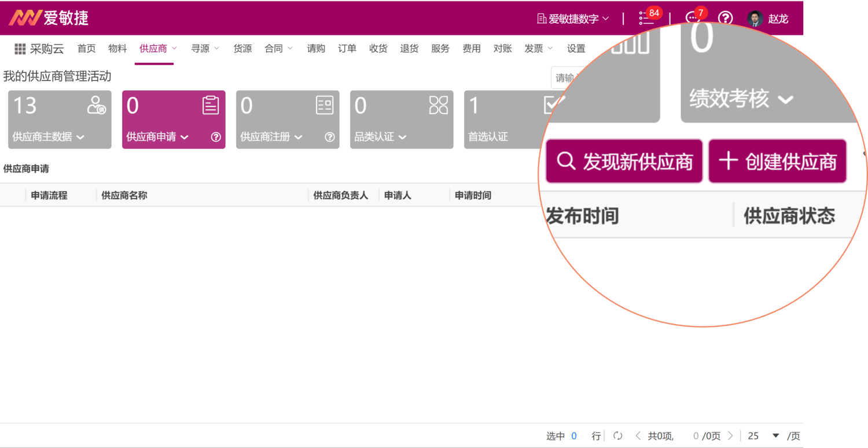Viewport: 868px width, 448px height.
Task: Click the 爱敏捷 logo
Action: coord(49,18)
